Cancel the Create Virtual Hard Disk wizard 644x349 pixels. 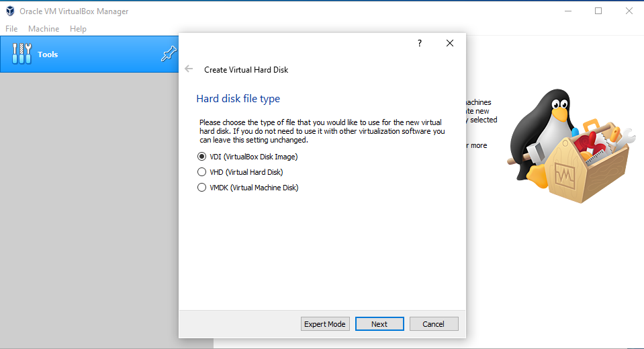(x=434, y=324)
